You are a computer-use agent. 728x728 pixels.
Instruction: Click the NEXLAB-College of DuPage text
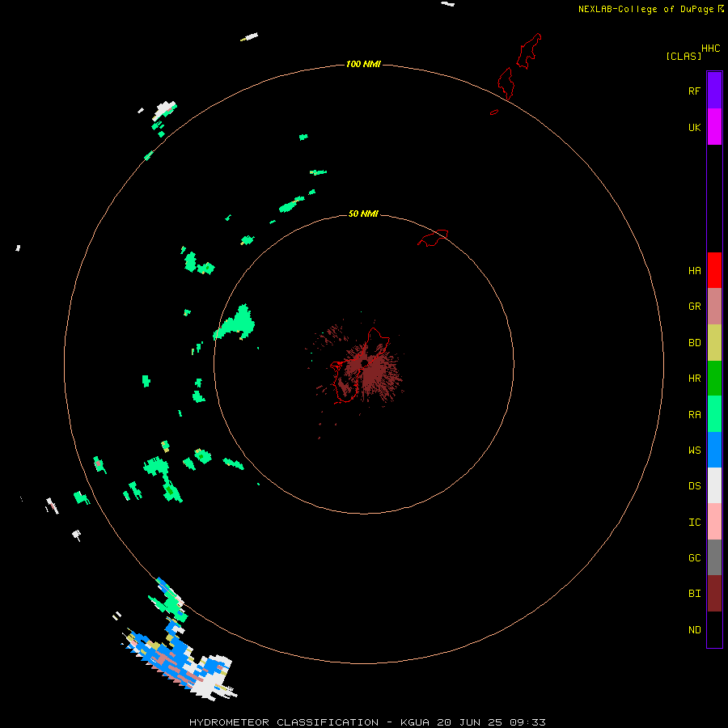coord(645,9)
